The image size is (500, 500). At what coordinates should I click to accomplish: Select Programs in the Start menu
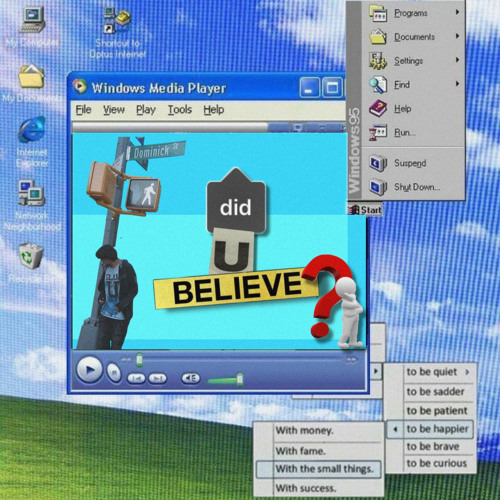[411, 13]
